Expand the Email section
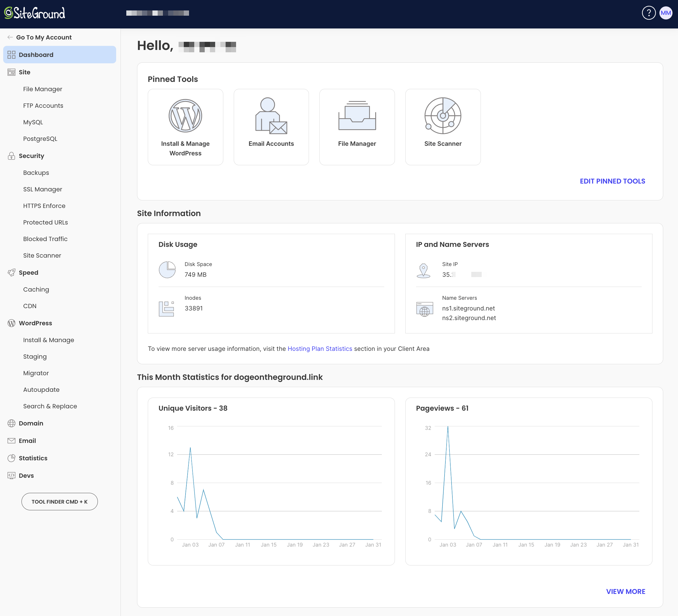Viewport: 678px width, 616px height. (28, 440)
